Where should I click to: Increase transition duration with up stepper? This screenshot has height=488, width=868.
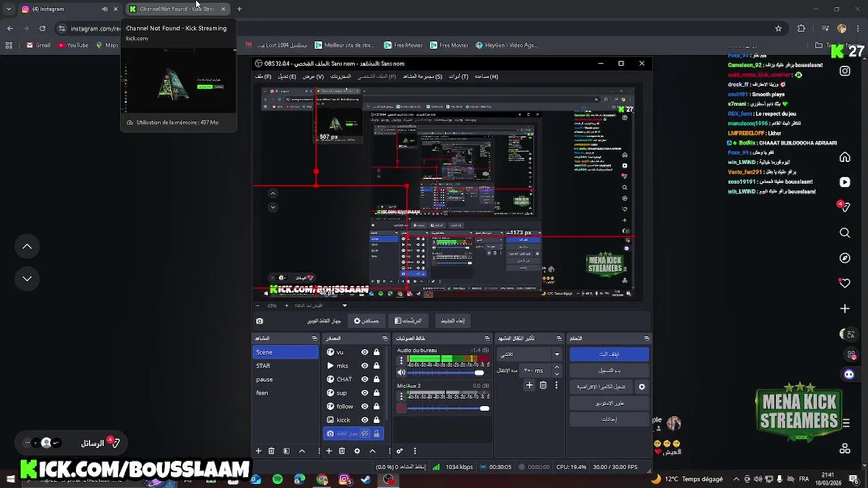[557, 367]
